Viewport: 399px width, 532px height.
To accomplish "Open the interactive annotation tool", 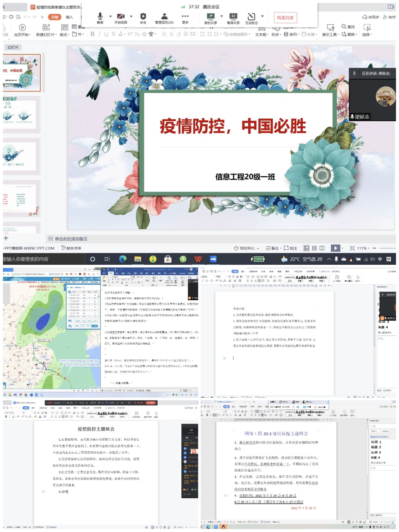I will point(251,17).
